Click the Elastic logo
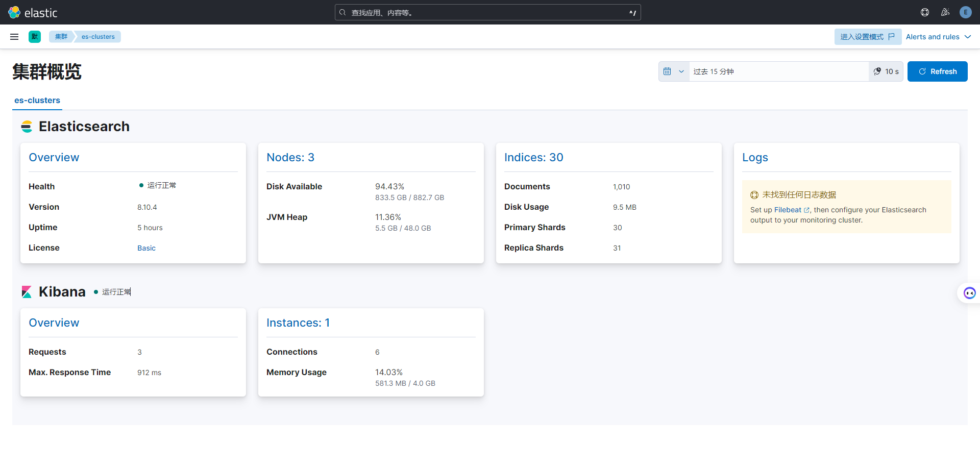This screenshot has height=469, width=980. pyautogui.click(x=33, y=12)
